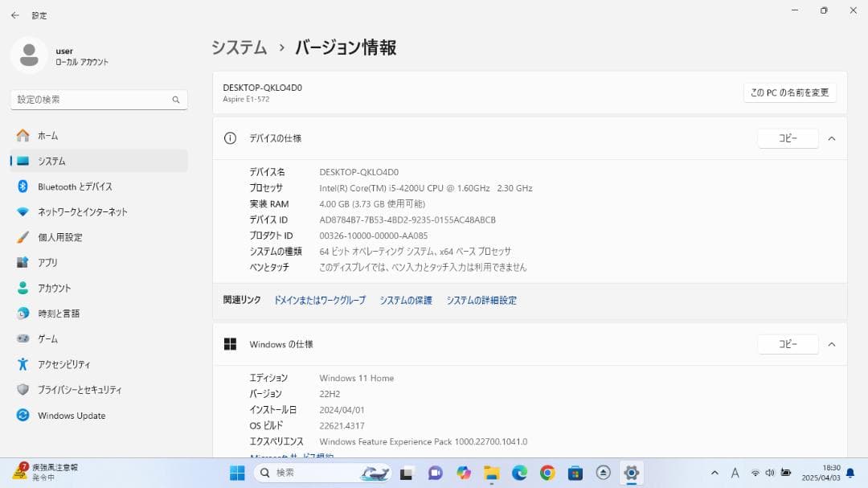Select the 個人用設定 section in the sidebar
Viewport: 868px width, 488px height.
63,236
